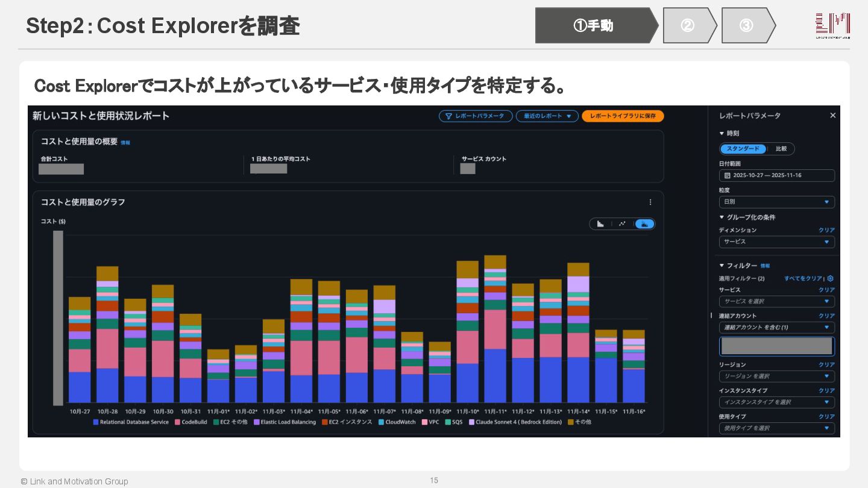Click 情報 link beside コストと使用量の概要

125,143
